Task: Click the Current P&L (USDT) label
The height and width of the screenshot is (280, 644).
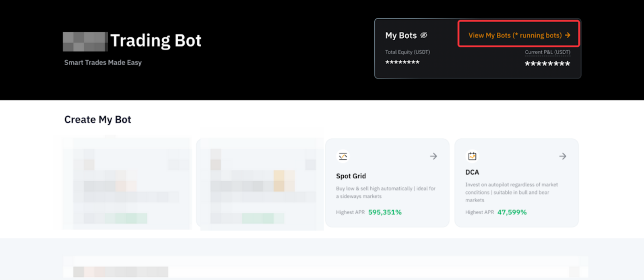Action: click(547, 52)
